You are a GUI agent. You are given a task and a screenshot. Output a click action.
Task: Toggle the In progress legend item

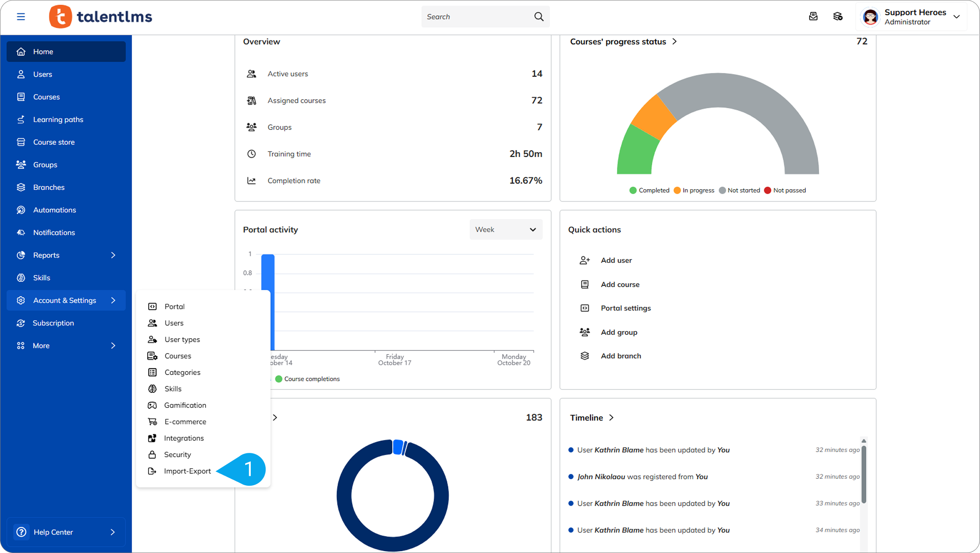tap(694, 190)
